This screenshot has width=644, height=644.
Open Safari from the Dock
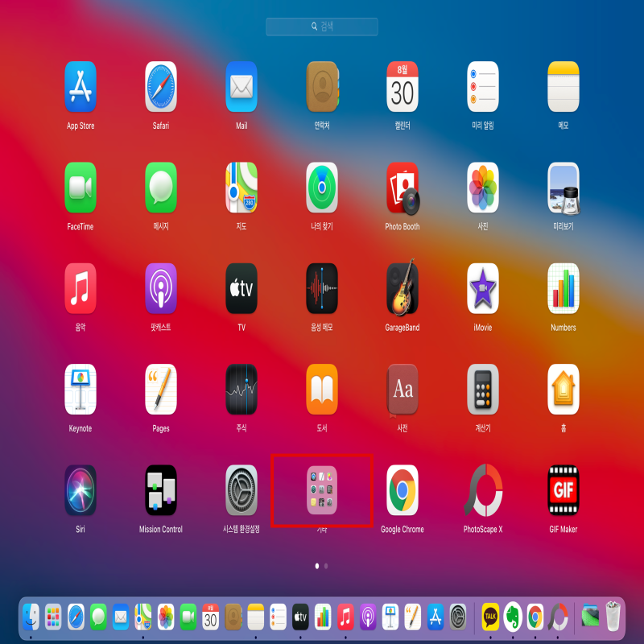tap(76, 617)
